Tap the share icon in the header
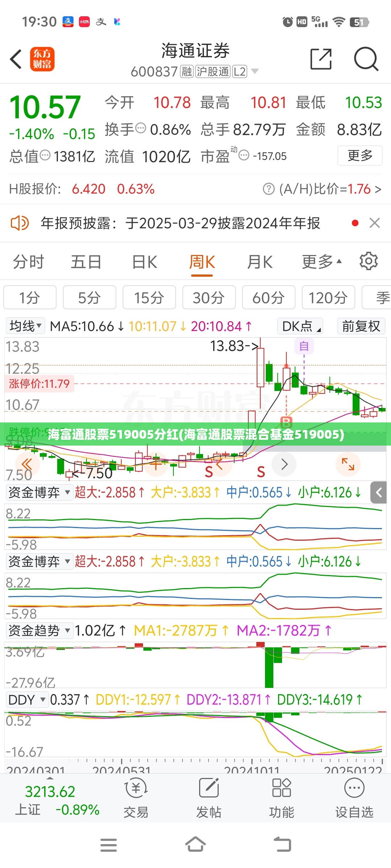This screenshot has width=391, height=868. click(x=321, y=59)
